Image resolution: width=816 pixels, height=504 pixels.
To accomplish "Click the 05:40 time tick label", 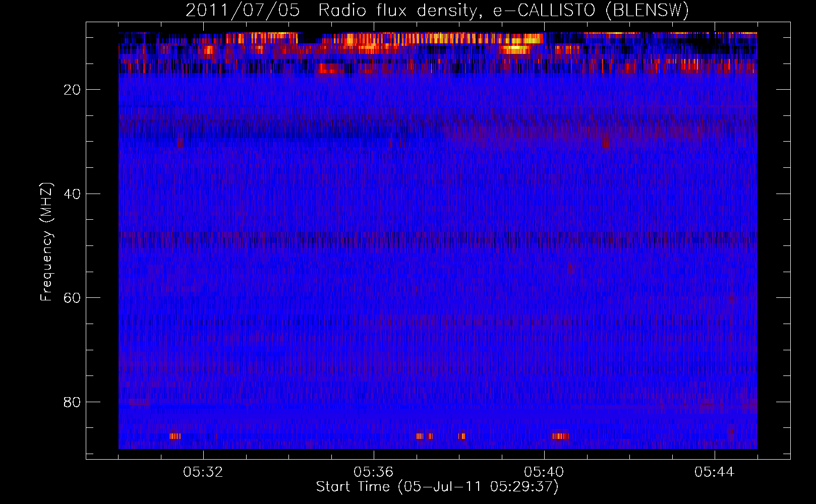I will 544,472.
